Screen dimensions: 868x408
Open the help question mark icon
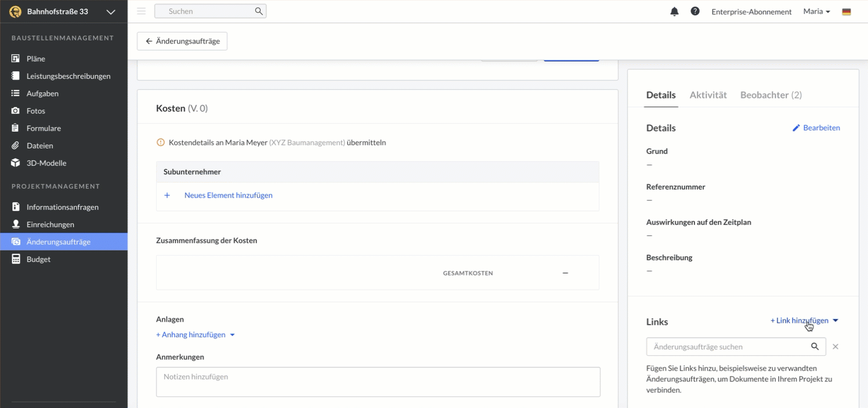point(695,12)
